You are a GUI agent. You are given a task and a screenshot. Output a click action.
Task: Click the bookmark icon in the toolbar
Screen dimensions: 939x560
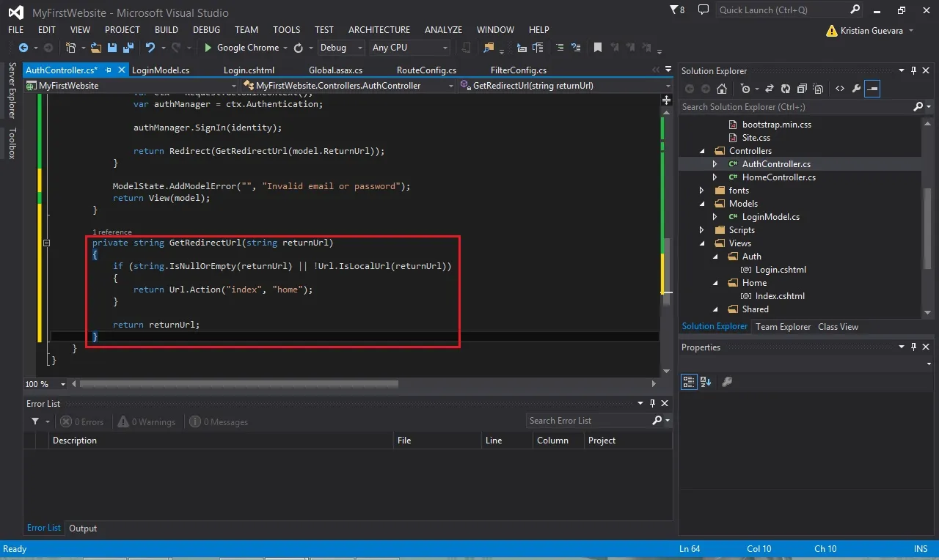[x=598, y=48]
